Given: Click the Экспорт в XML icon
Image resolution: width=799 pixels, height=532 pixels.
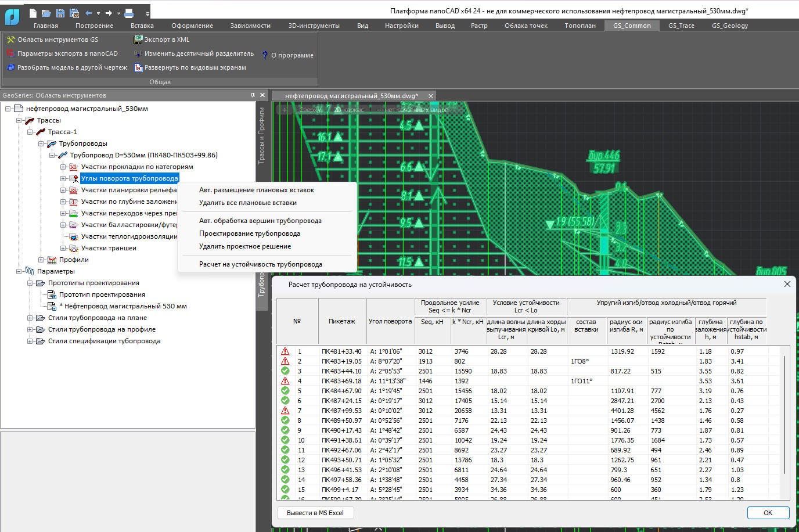Looking at the screenshot, I should 138,39.
